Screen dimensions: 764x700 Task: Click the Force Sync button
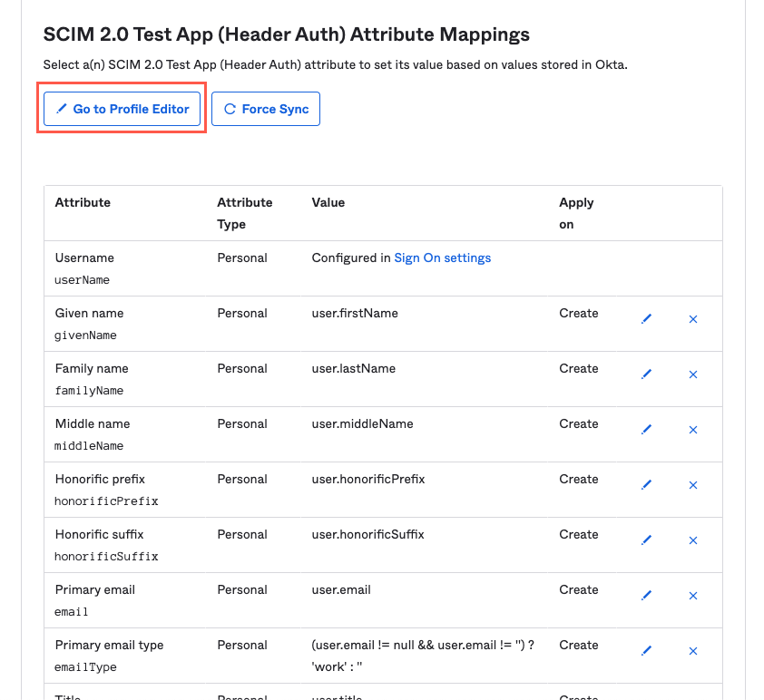(266, 109)
